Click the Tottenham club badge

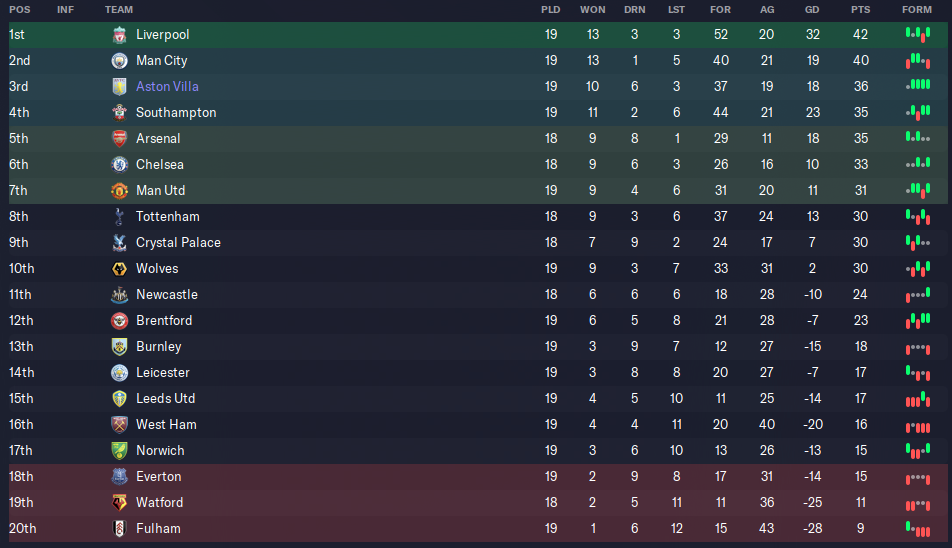[x=119, y=217]
